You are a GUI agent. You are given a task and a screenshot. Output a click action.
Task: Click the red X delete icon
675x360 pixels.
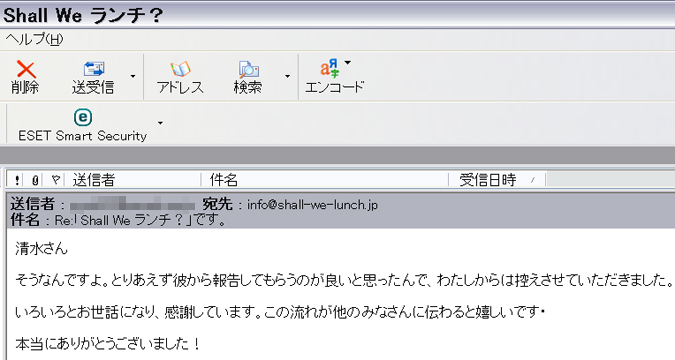pyautogui.click(x=26, y=69)
